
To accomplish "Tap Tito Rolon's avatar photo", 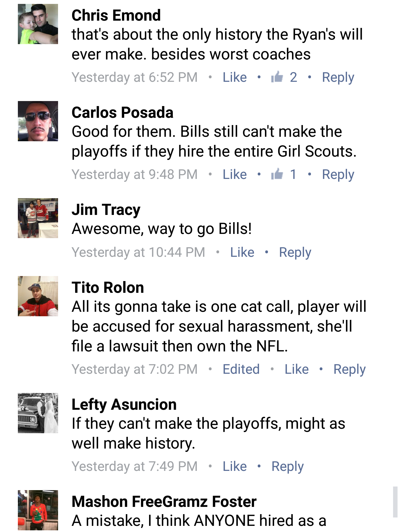I will pos(38,296).
